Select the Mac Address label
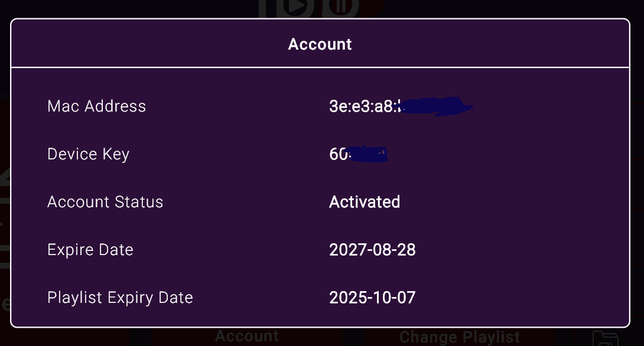Viewport: 644px width, 346px height. click(96, 106)
